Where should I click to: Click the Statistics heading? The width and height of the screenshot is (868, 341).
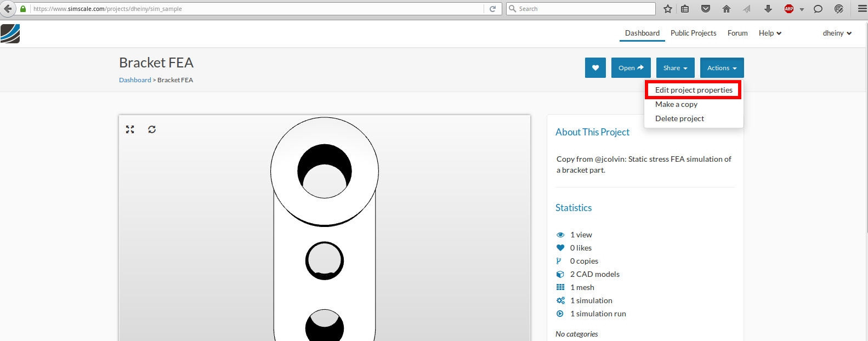pos(574,208)
